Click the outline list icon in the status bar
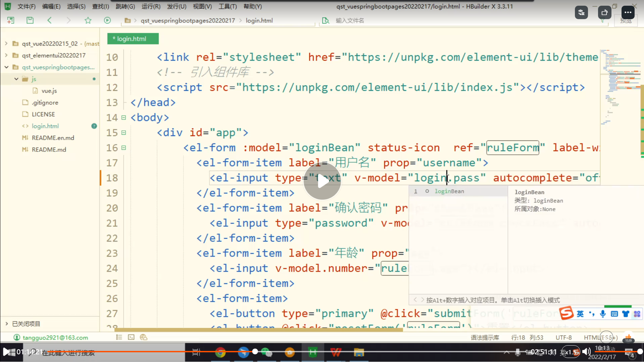Viewport: 644px width, 362px height. (119, 337)
